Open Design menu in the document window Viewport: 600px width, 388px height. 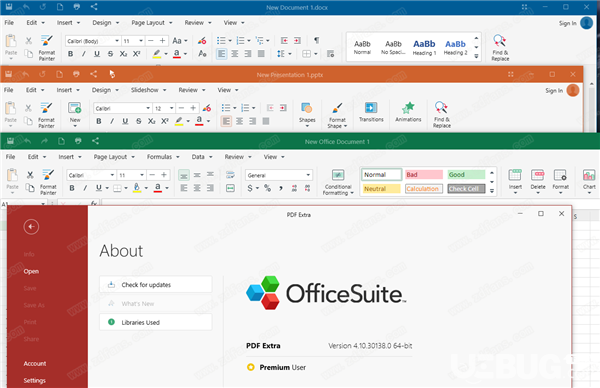[106, 23]
